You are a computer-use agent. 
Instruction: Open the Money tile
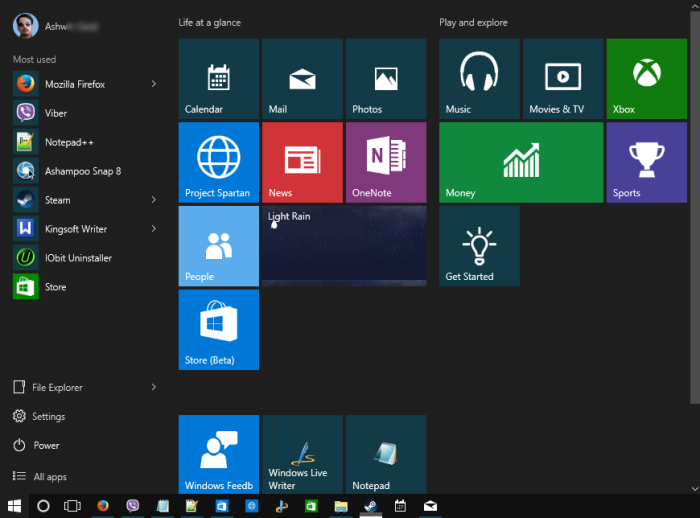click(x=521, y=163)
